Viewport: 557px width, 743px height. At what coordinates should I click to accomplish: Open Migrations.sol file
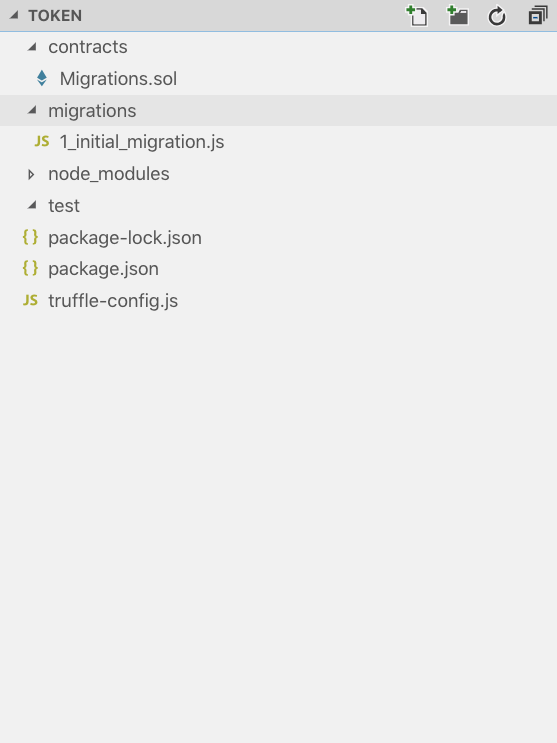[x=119, y=79]
